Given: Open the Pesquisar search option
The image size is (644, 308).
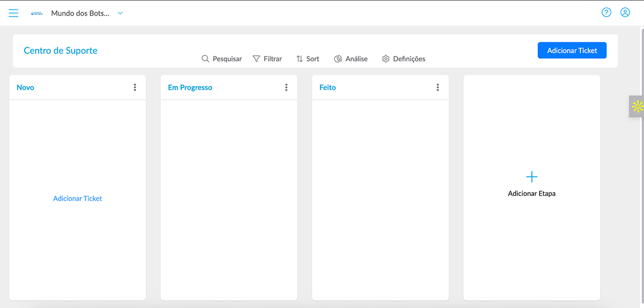Looking at the screenshot, I should [x=222, y=59].
